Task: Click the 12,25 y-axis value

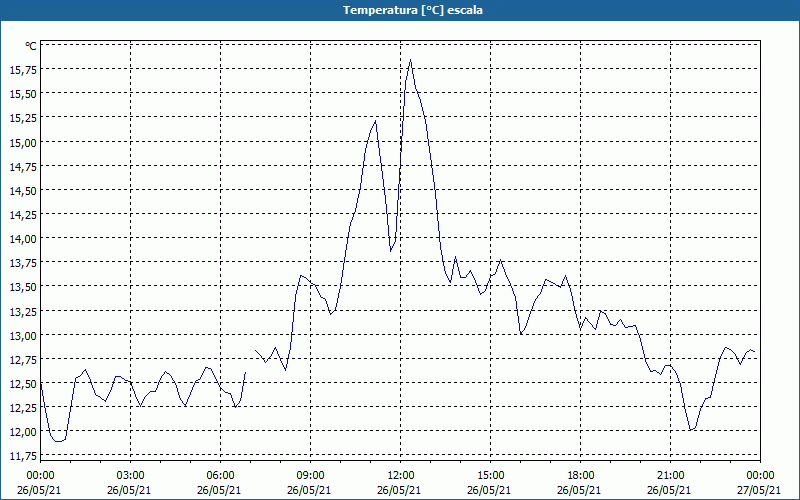Action: point(23,408)
